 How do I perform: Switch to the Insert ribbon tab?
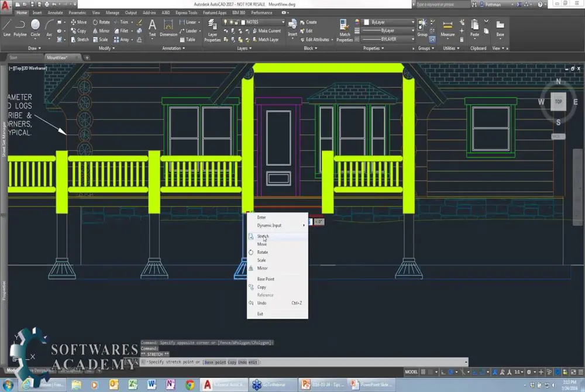coord(37,13)
